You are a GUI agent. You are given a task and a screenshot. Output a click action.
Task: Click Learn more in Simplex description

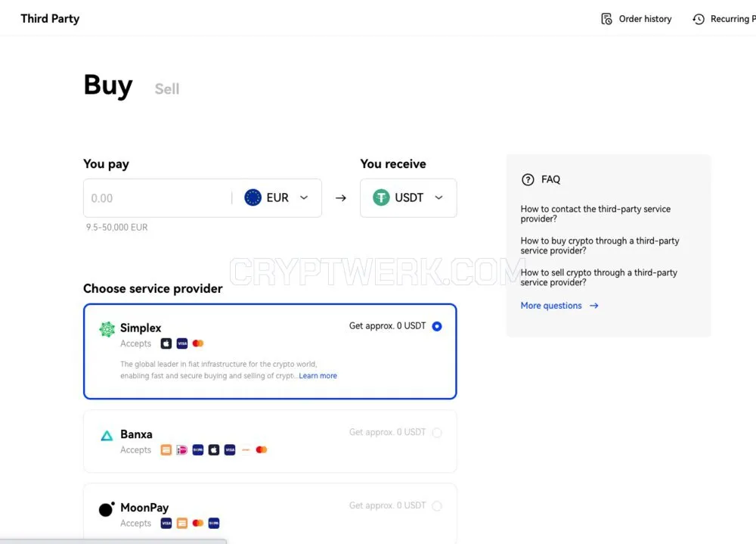coord(318,375)
